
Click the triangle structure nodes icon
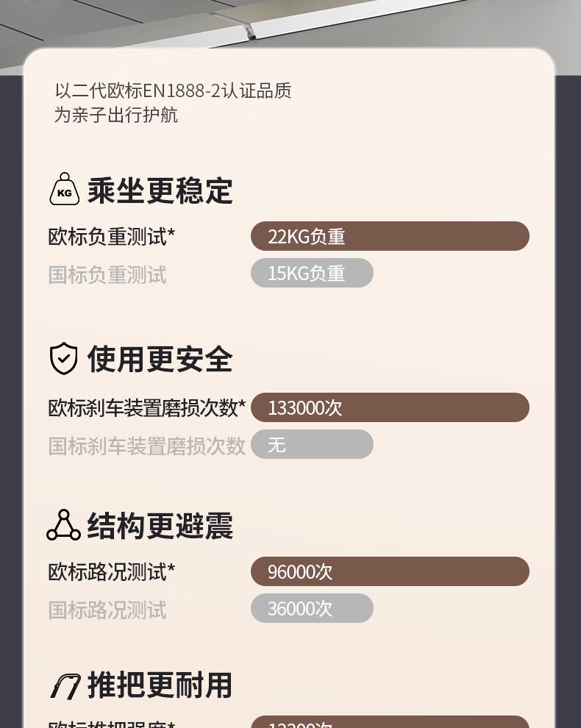click(x=64, y=525)
